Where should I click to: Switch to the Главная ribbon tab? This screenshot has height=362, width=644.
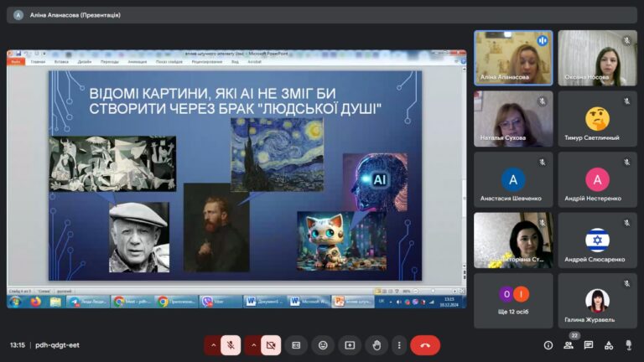(38, 61)
